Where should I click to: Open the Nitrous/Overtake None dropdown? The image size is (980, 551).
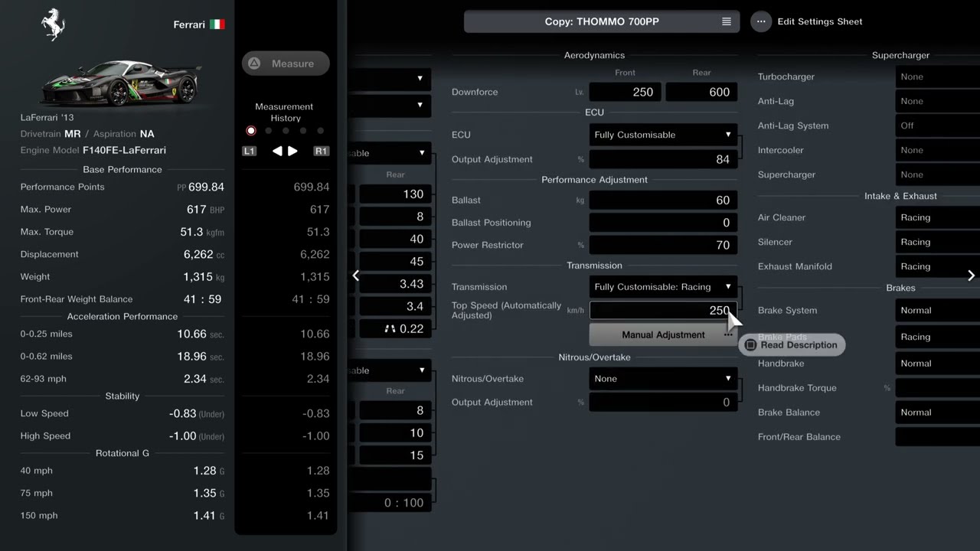pyautogui.click(x=663, y=379)
